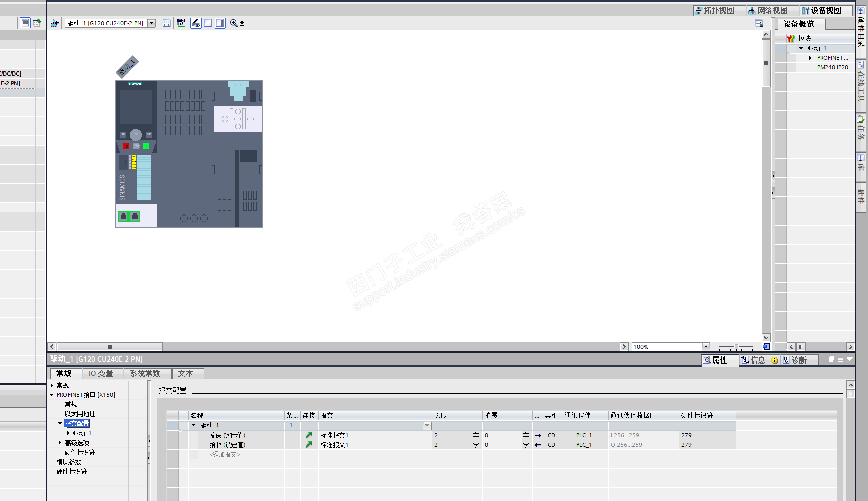Click the table list view icon in left panel

click(25, 23)
